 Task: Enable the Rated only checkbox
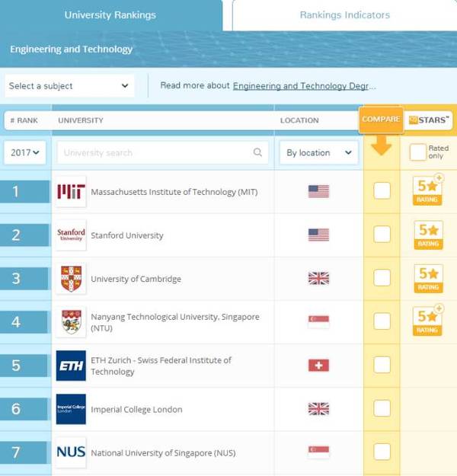pos(418,152)
